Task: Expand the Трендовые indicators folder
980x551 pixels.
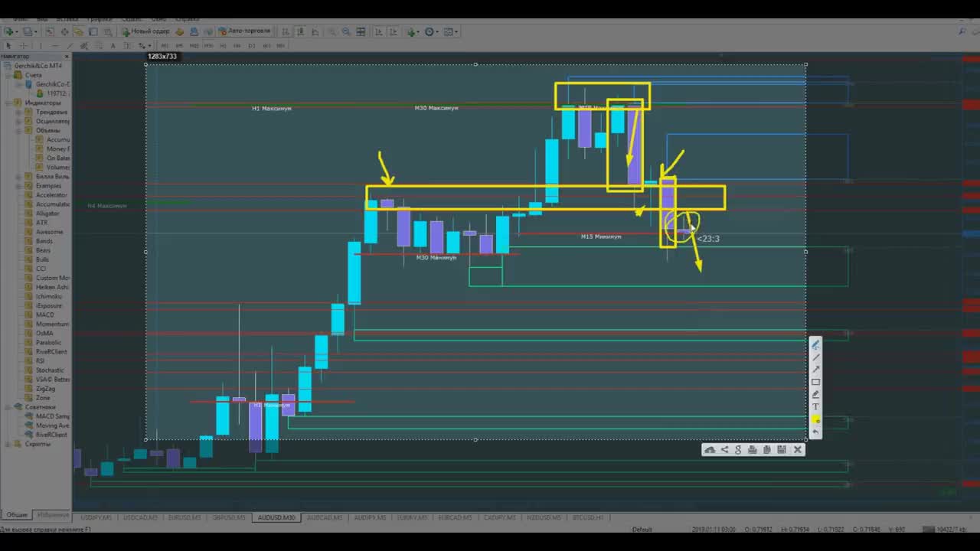Action: [x=19, y=112]
